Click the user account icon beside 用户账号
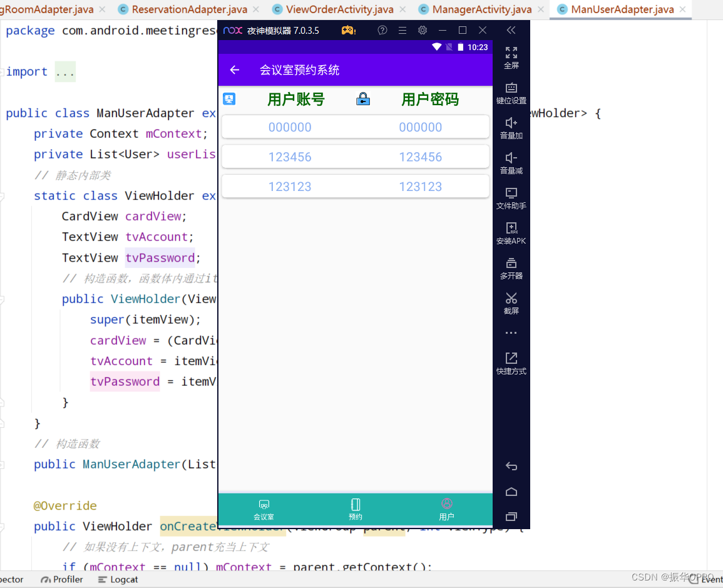The height and width of the screenshot is (588, 723). pos(229,99)
